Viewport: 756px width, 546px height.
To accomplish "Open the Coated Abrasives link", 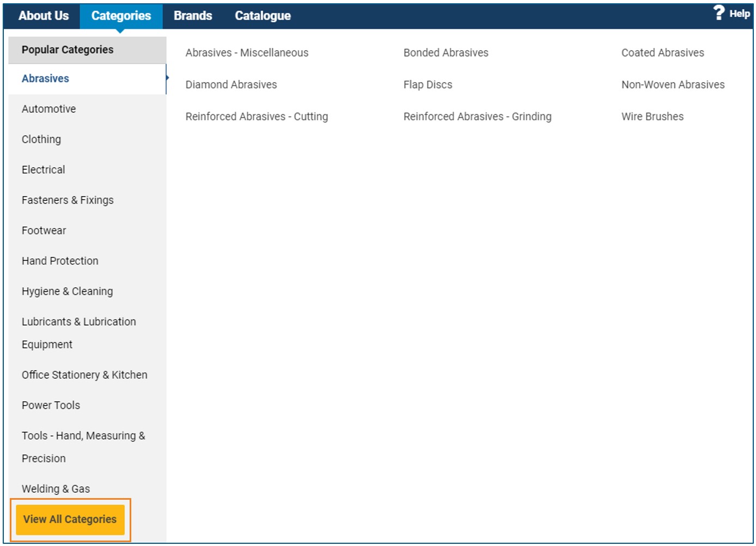I will click(x=662, y=53).
